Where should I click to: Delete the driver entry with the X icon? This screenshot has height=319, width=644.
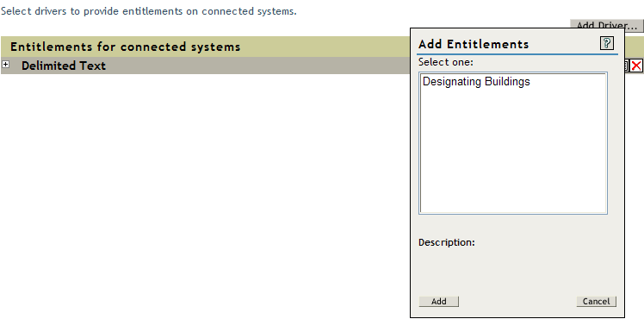pos(636,66)
